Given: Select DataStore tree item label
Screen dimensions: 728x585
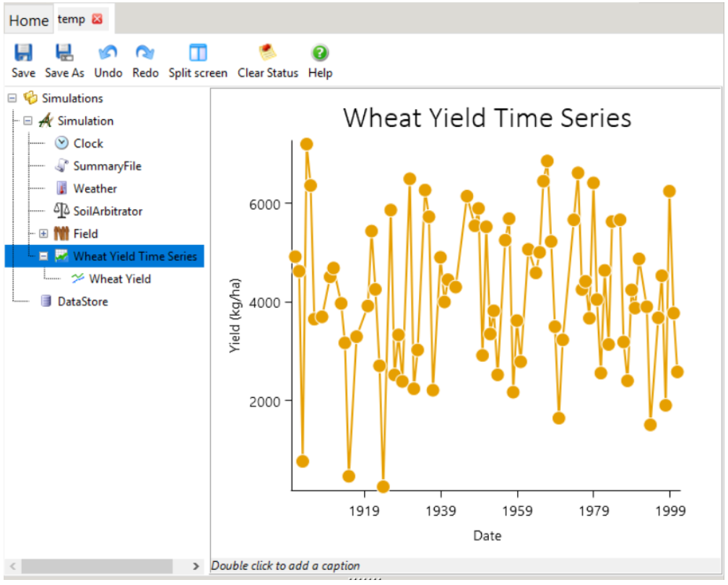Looking at the screenshot, I should click(82, 302).
